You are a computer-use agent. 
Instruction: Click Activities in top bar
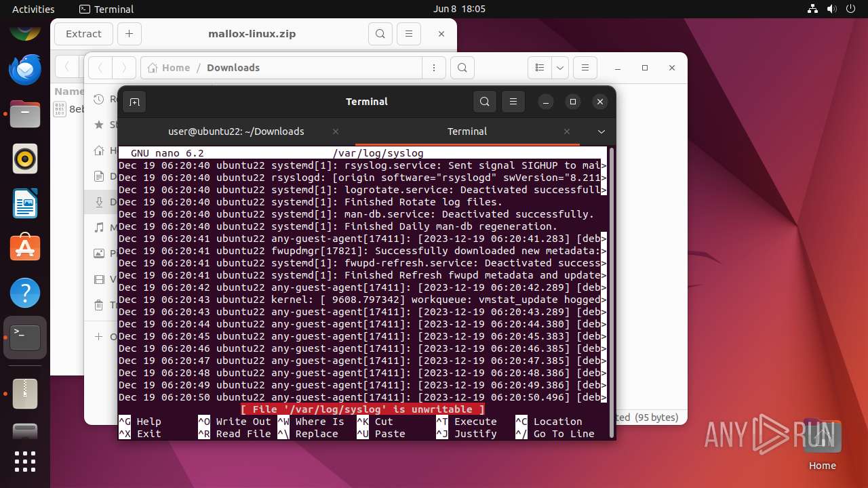point(33,9)
